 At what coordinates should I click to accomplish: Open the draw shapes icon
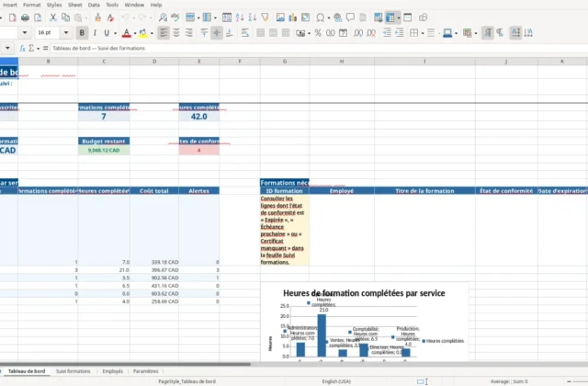[x=423, y=17]
